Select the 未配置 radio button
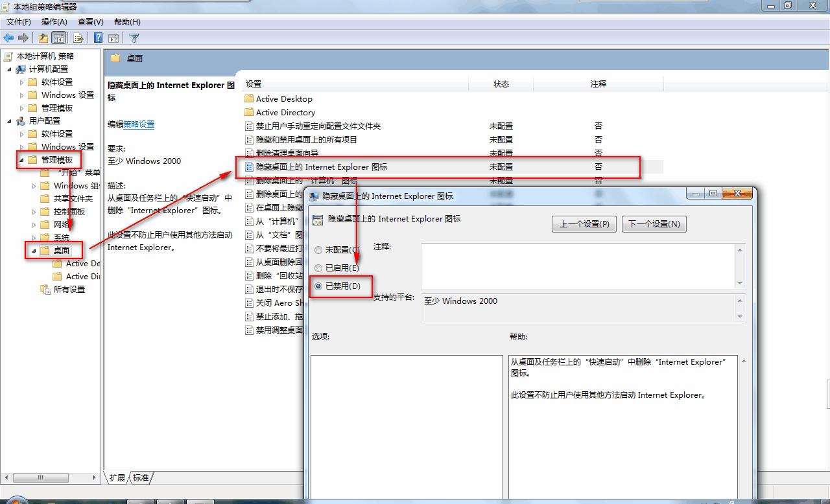This screenshot has height=504, width=830. [x=318, y=249]
